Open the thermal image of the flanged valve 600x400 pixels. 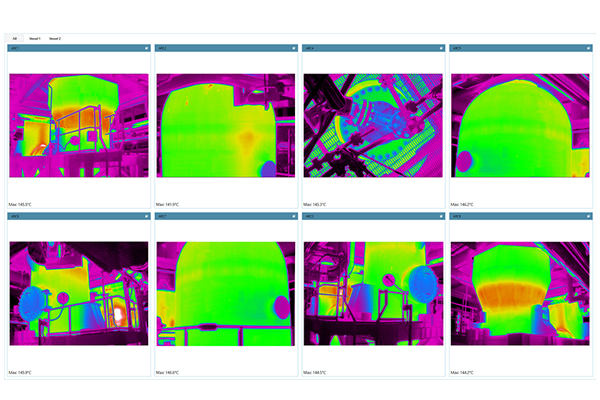click(x=373, y=126)
